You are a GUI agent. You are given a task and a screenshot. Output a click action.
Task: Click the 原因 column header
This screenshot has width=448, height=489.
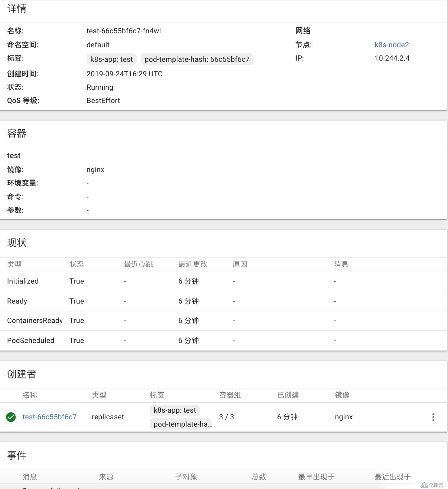240,264
